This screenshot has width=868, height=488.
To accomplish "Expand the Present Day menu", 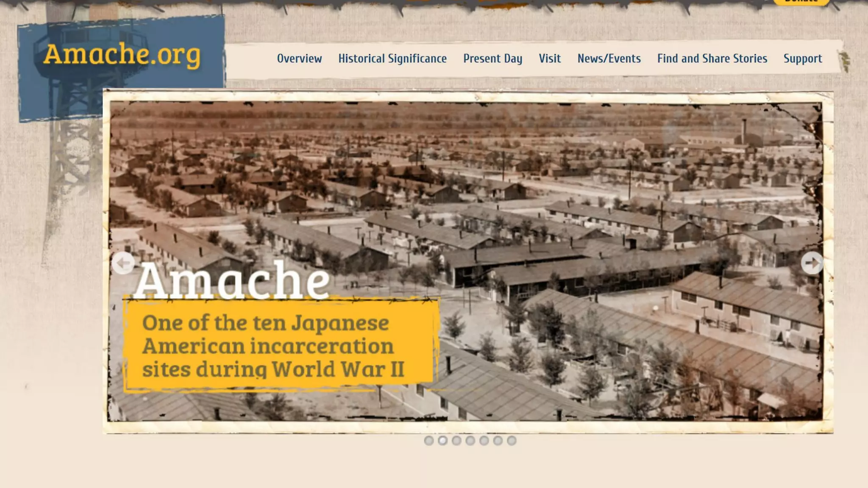I will point(492,58).
